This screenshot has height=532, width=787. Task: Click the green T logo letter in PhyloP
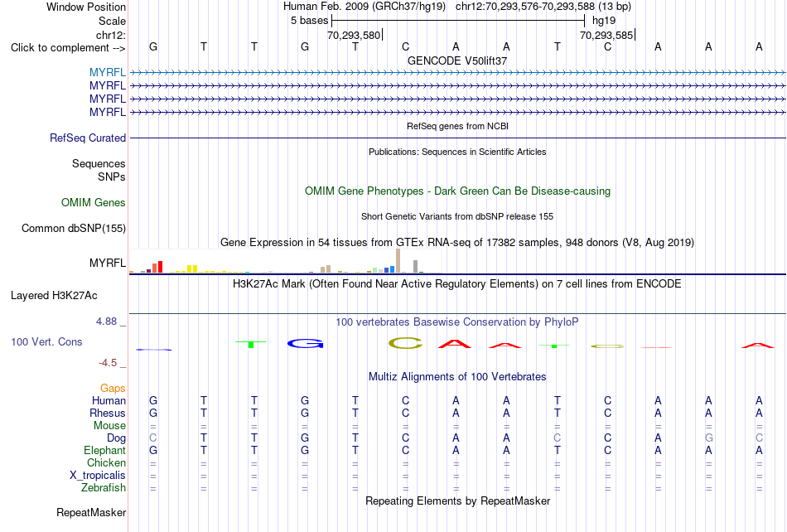click(x=251, y=344)
